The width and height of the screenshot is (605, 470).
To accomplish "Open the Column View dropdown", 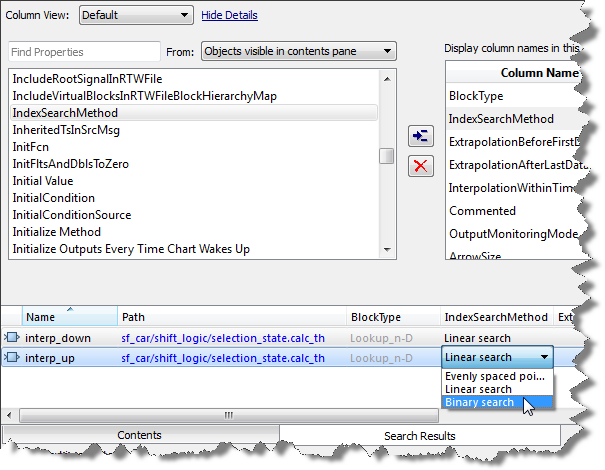I will [x=135, y=15].
